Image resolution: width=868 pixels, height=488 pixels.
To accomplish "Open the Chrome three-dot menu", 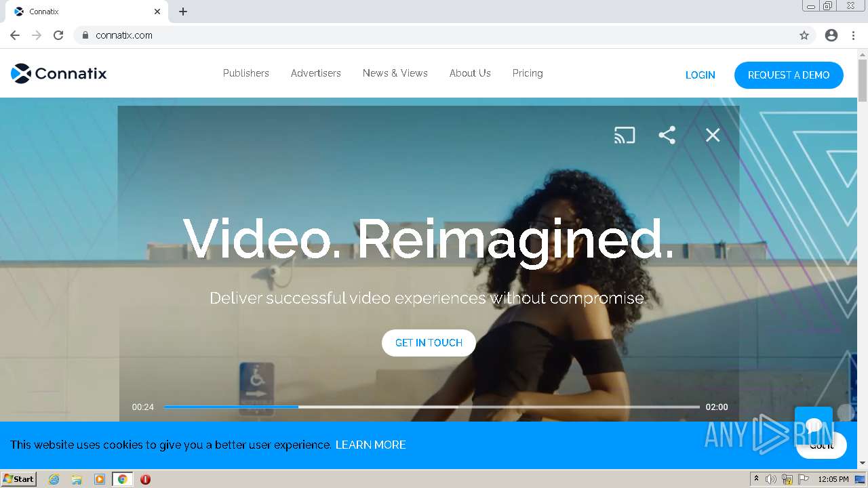I will coord(853,35).
